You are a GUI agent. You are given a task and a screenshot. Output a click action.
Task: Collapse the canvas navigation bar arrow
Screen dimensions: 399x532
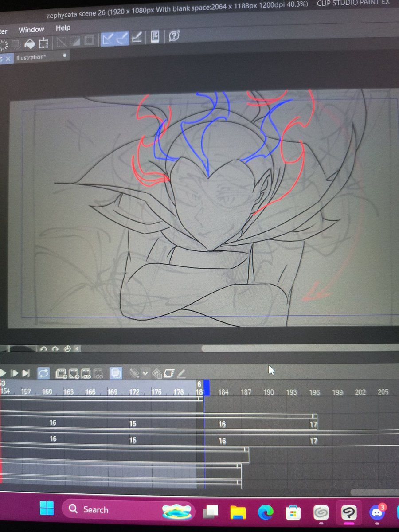78,349
